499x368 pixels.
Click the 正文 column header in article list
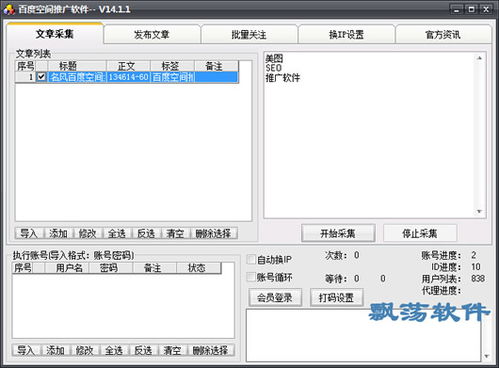[128, 66]
